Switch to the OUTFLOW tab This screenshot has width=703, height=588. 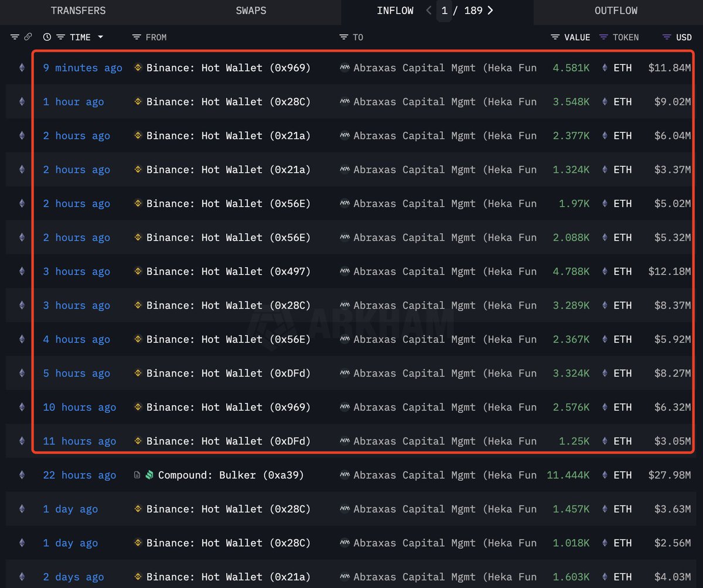[x=616, y=11]
